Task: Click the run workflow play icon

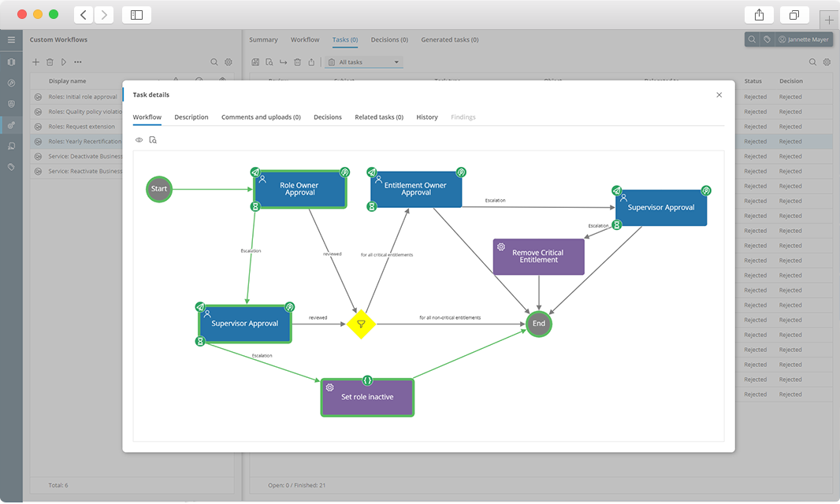Action: pyautogui.click(x=64, y=62)
